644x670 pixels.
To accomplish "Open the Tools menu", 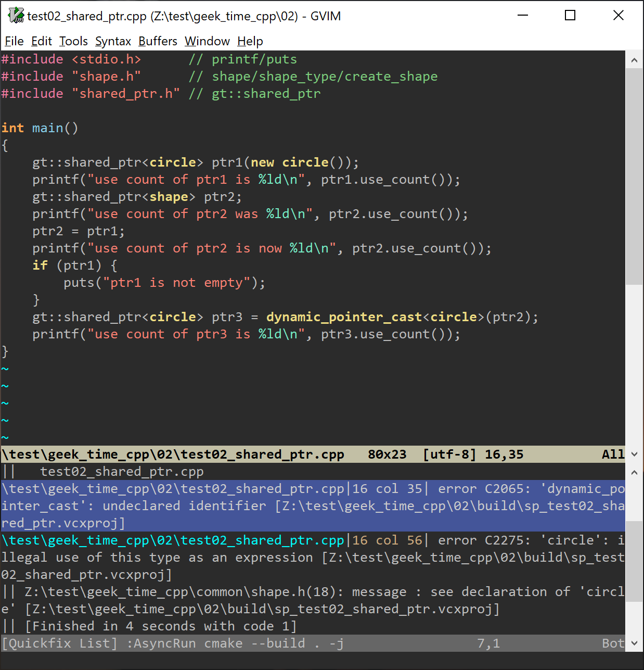I will 73,41.
